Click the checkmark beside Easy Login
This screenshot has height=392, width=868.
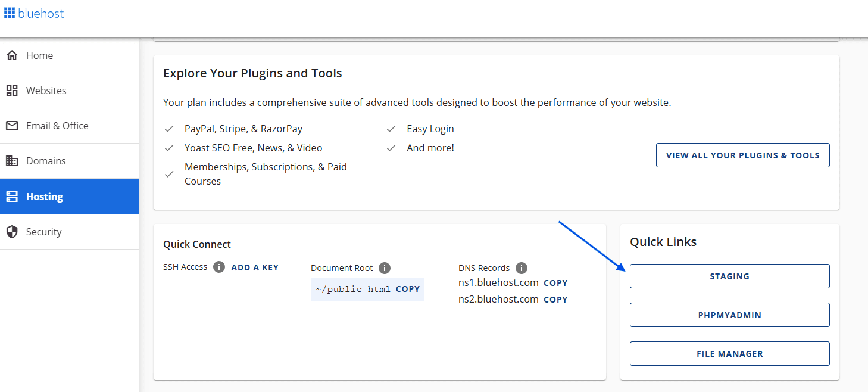[x=391, y=129]
